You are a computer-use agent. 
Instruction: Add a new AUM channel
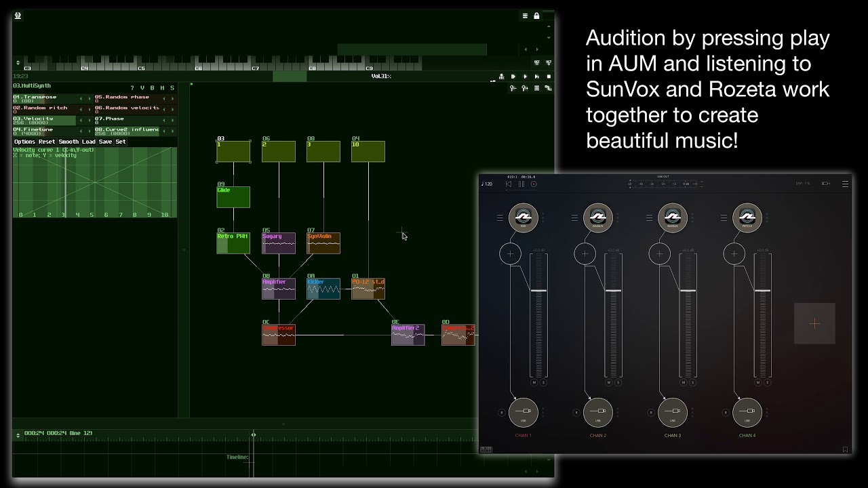(x=814, y=323)
